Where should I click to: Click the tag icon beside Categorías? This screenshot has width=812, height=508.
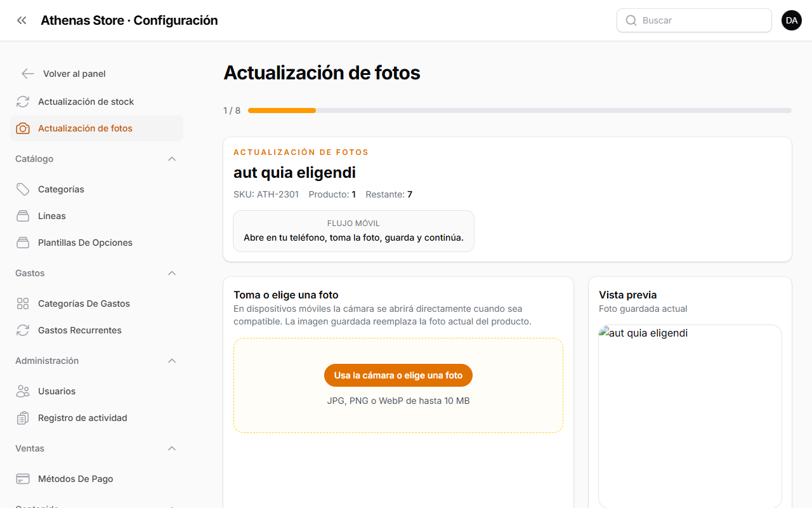tap(23, 189)
